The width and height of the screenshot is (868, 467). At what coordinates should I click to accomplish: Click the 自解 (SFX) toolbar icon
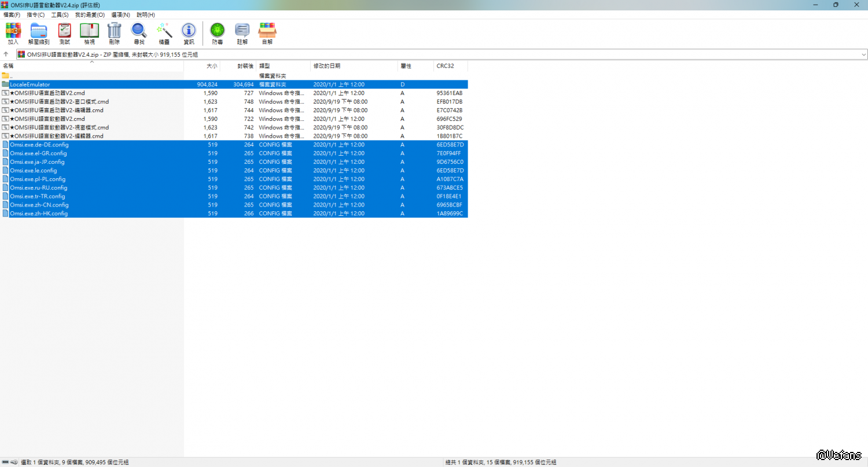267,34
